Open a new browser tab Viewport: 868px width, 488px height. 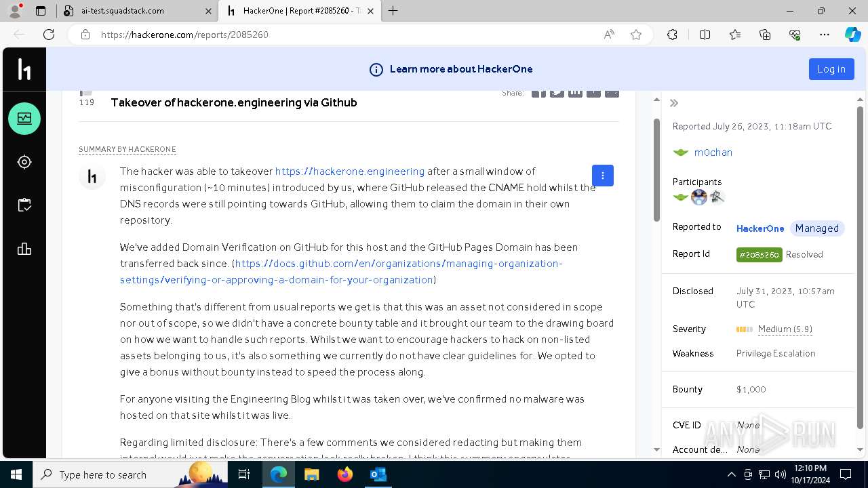[393, 11]
